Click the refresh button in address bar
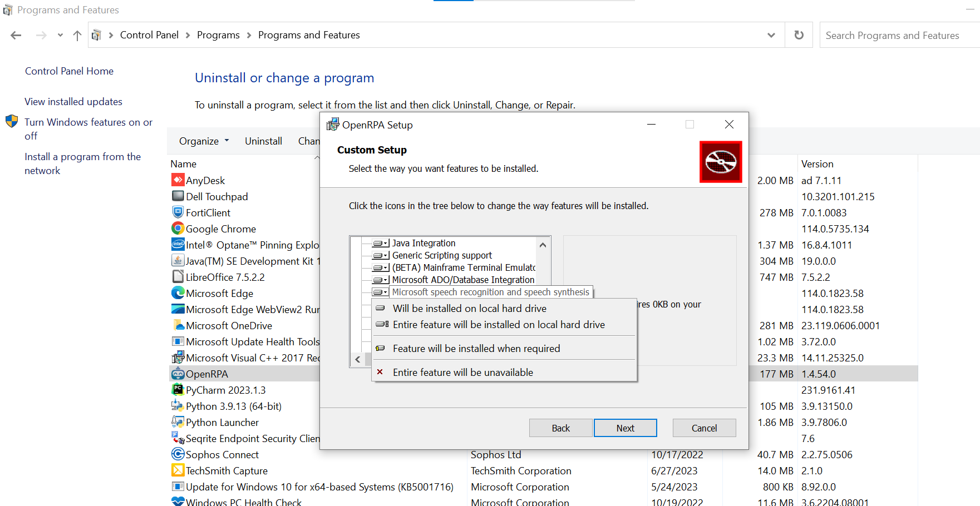Viewport: 980px width, 506px height. (x=799, y=35)
